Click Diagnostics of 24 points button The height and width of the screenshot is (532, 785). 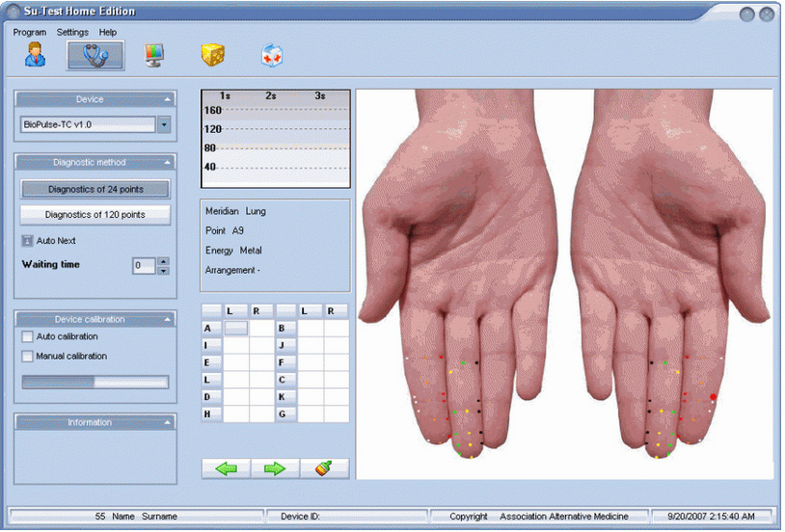pyautogui.click(x=95, y=189)
